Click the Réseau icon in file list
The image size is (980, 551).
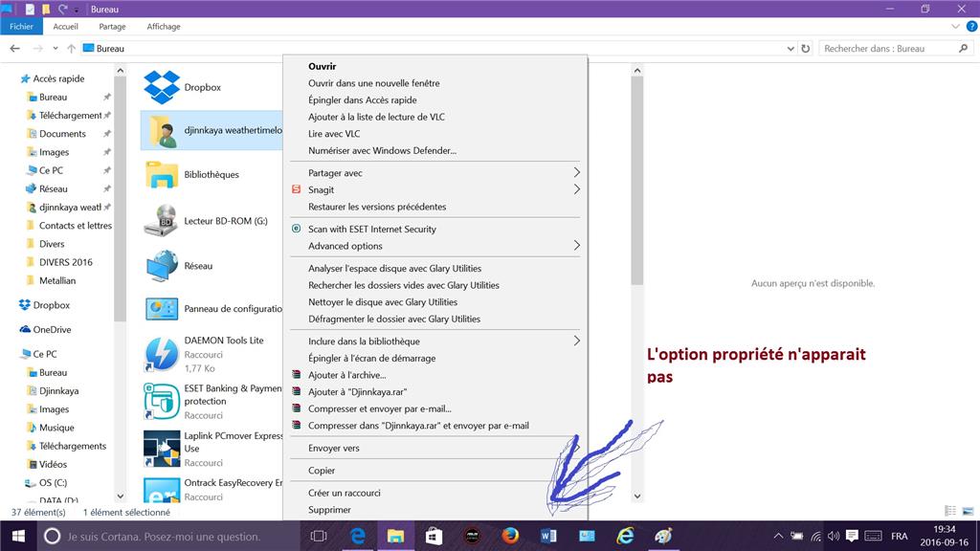[x=161, y=266]
